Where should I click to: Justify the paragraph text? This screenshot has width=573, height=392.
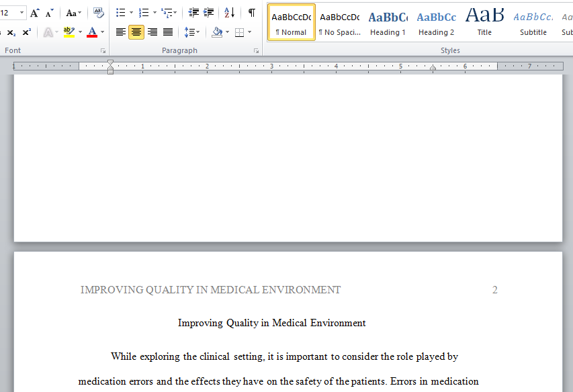coord(168,32)
